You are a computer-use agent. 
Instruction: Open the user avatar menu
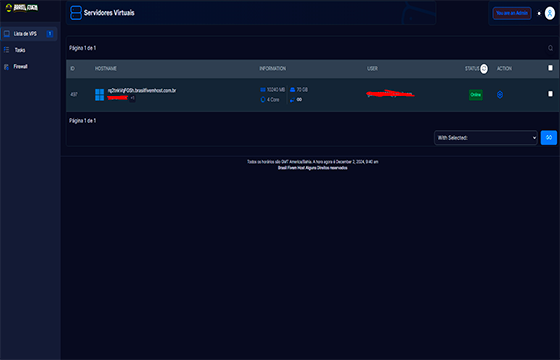point(550,14)
